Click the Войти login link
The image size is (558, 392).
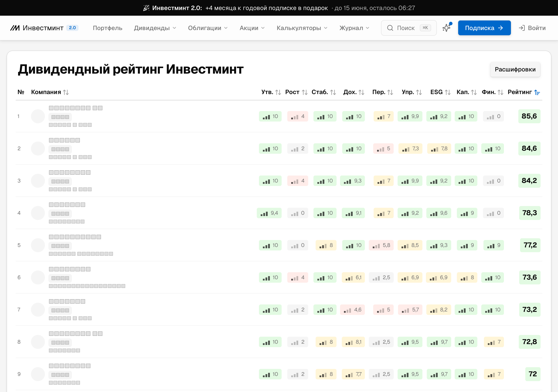click(x=532, y=28)
